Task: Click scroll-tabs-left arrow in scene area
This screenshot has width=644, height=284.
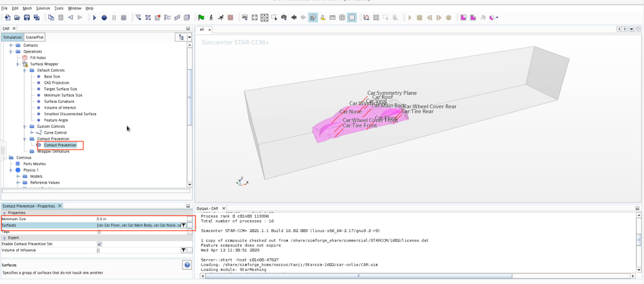Action: (620, 29)
